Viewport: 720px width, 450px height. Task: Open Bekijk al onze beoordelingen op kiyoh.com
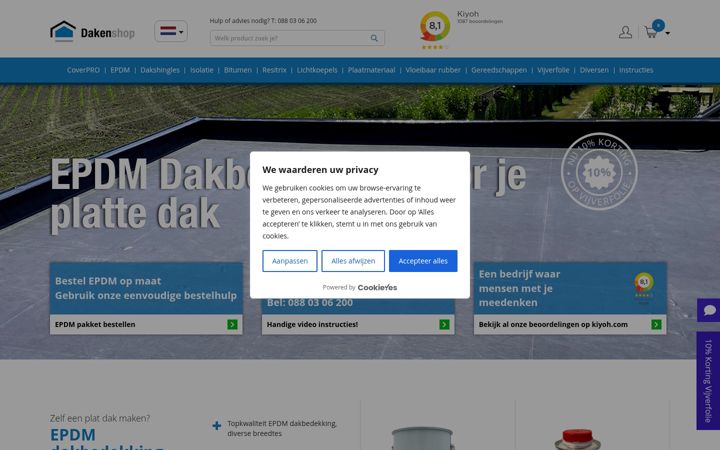(x=553, y=324)
